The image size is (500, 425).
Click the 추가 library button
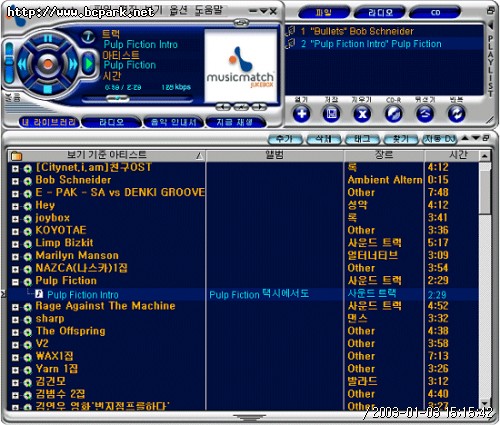tap(285, 139)
